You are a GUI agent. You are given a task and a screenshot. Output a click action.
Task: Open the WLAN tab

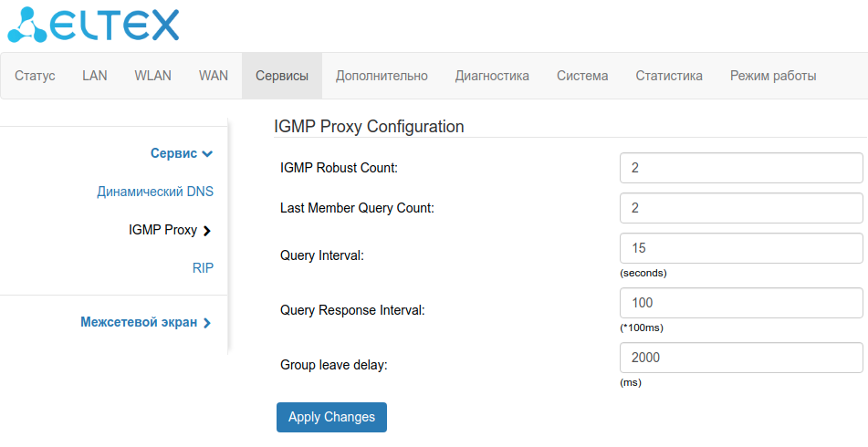pyautogui.click(x=152, y=76)
